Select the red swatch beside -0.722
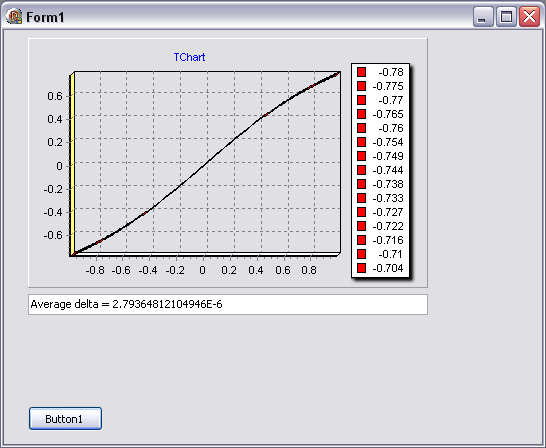The height and width of the screenshot is (448, 546). [x=361, y=226]
